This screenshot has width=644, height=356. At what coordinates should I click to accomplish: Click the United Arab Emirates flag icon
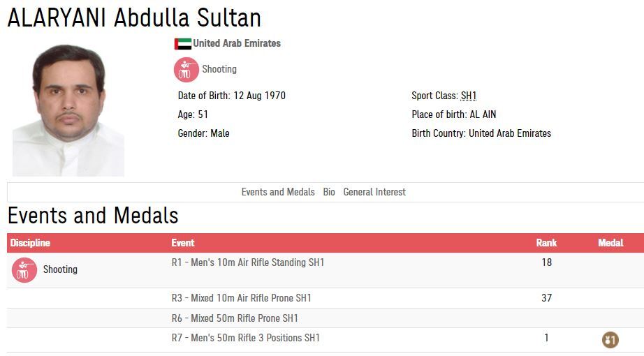point(182,44)
